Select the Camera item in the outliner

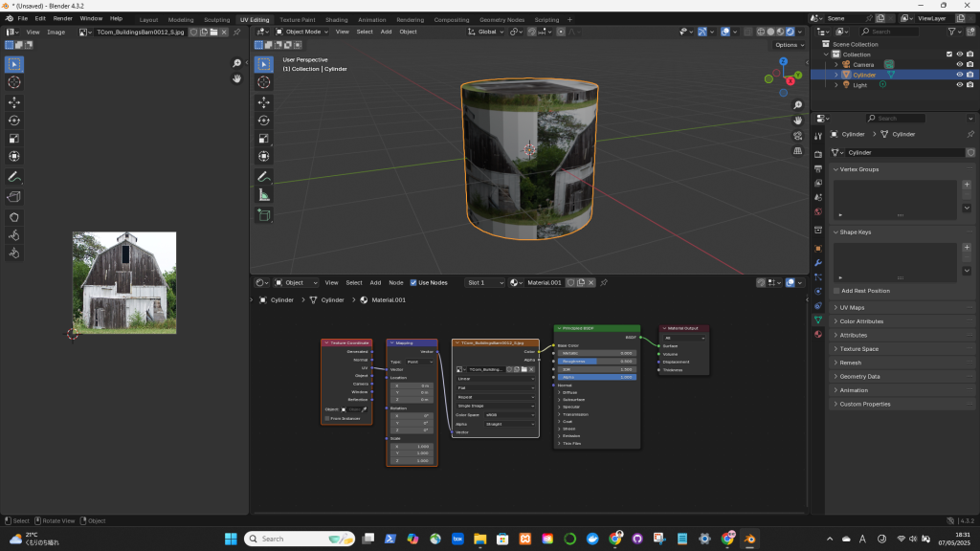click(863, 64)
